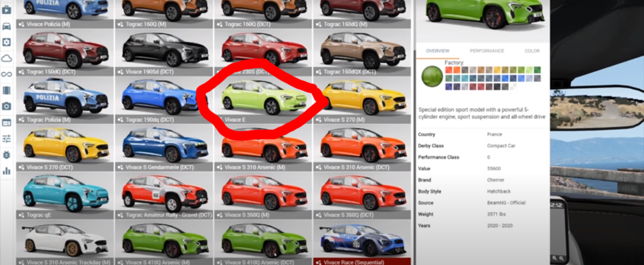This screenshot has width=644, height=265.
Task: Select the green Vivace S 410Q Arsenic (M)
Action: click(164, 242)
